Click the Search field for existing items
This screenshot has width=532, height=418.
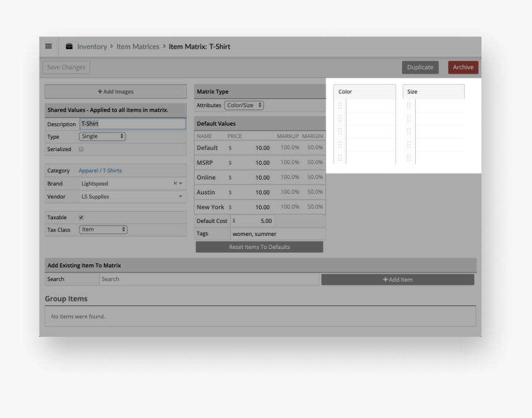click(209, 279)
